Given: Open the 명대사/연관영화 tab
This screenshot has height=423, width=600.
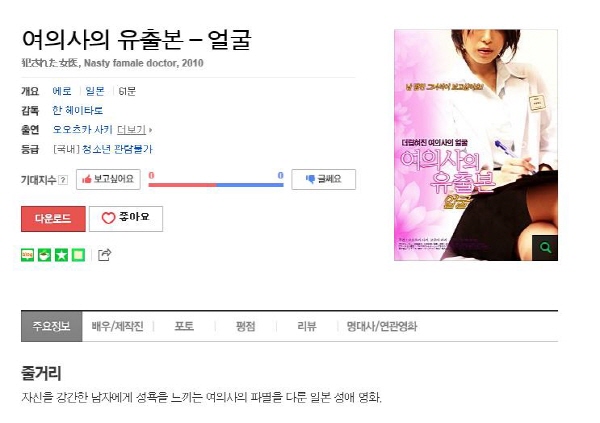Looking at the screenshot, I should (382, 327).
